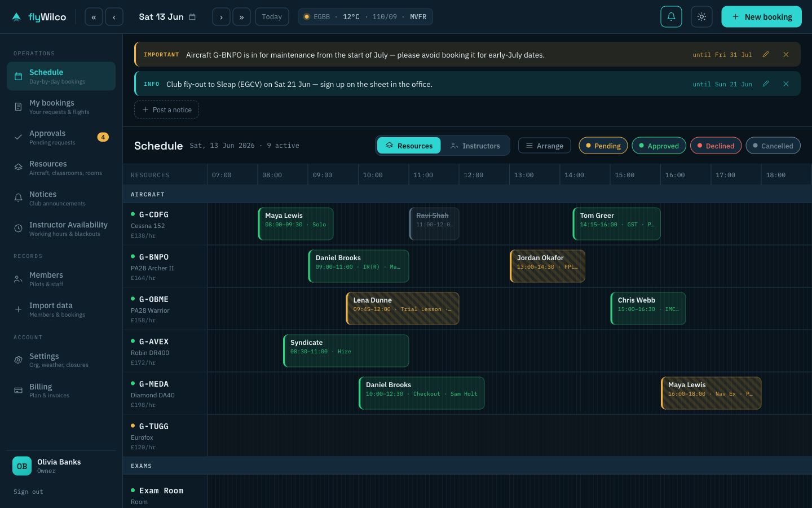The width and height of the screenshot is (812, 508).
Task: Toggle the Approved status filter
Action: pyautogui.click(x=659, y=146)
